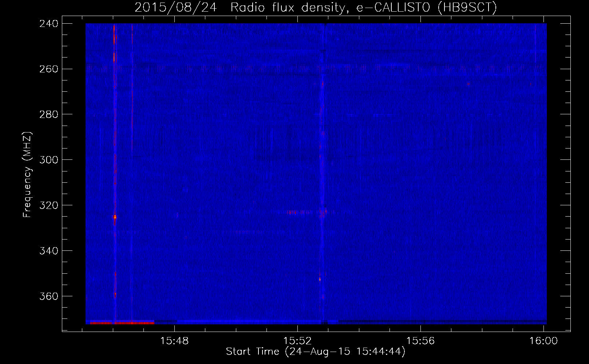Image resolution: width=589 pixels, height=364 pixels.
Task: Click the red horizontal streak near 323 MHz at 15:52
Action: click(x=300, y=212)
